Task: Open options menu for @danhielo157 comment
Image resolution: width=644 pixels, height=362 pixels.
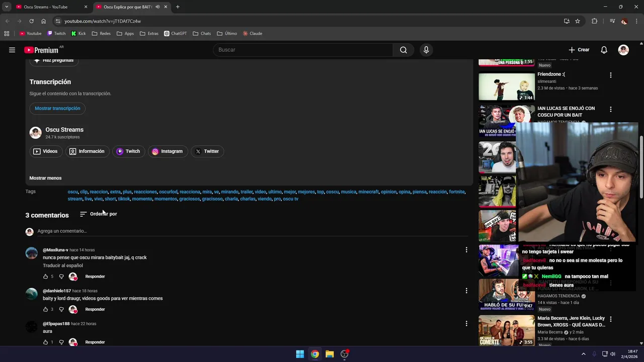Action: click(x=466, y=291)
